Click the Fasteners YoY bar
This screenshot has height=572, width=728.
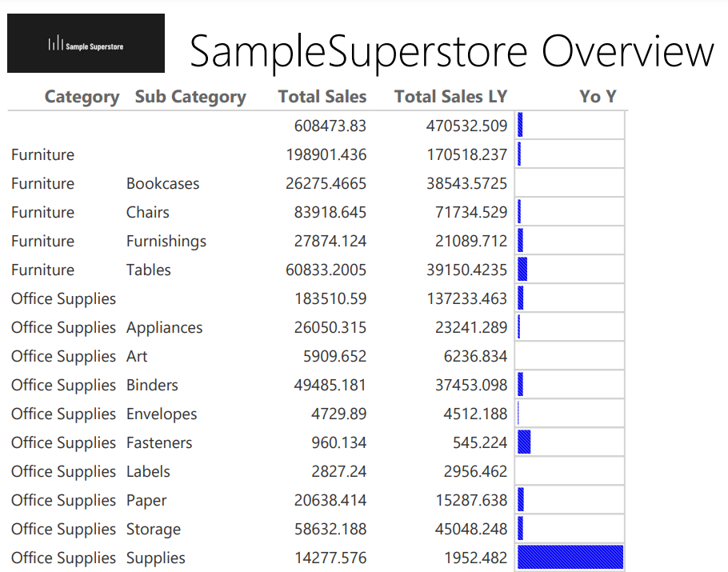[524, 442]
